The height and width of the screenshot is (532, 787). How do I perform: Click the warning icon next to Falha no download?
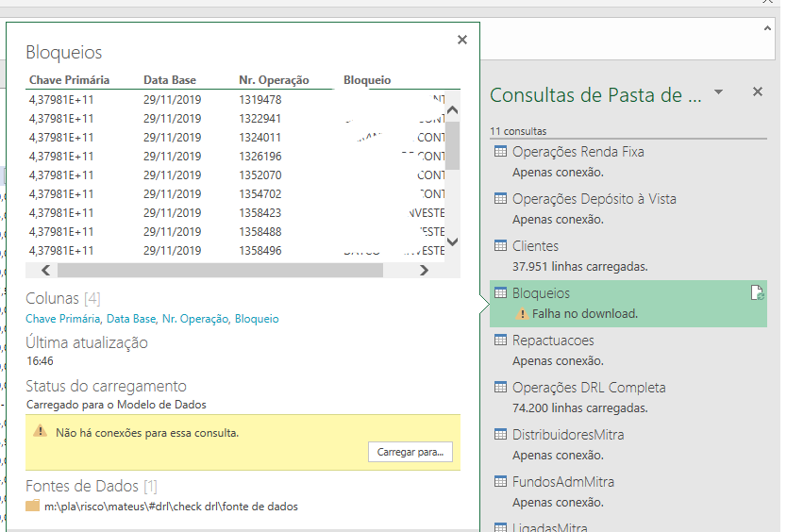click(522, 314)
